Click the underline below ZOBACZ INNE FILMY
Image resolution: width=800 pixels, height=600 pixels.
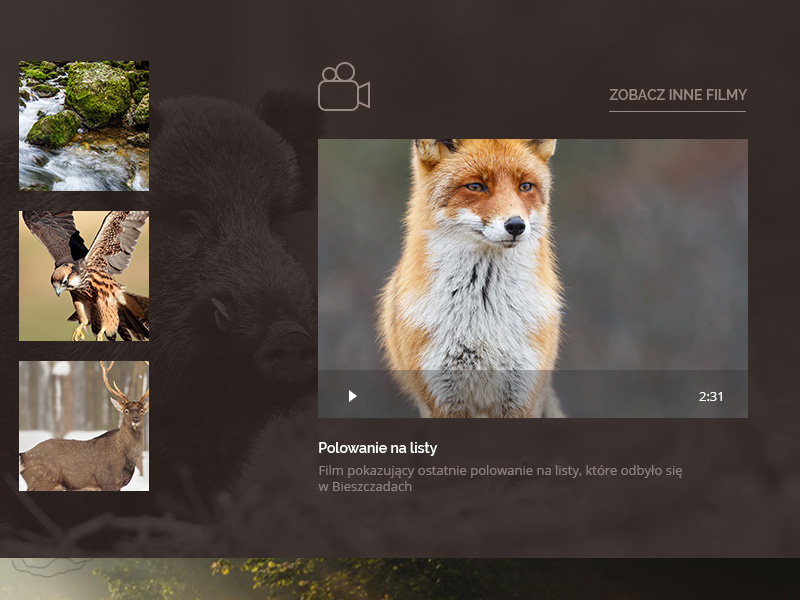pyautogui.click(x=677, y=112)
